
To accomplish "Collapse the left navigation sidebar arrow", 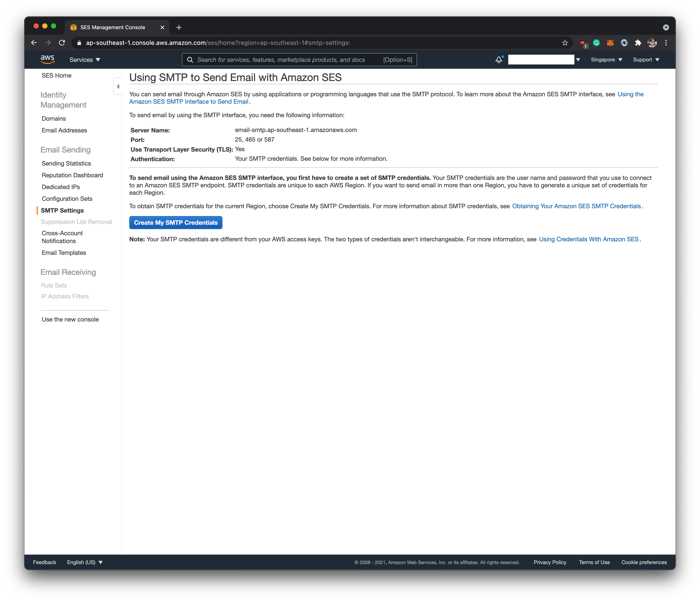I will pyautogui.click(x=118, y=86).
